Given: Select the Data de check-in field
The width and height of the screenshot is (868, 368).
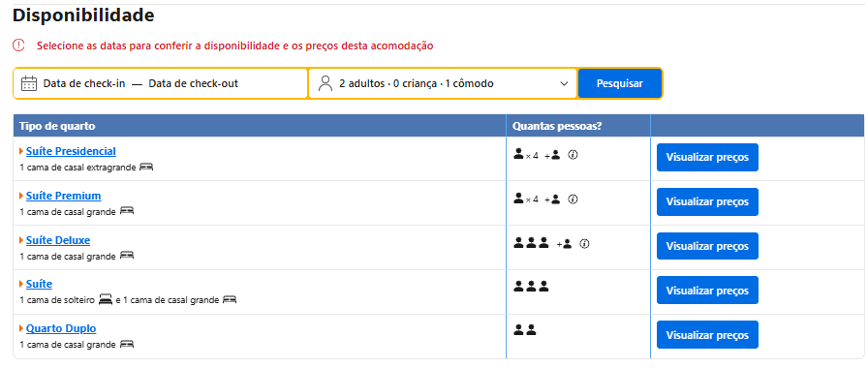Looking at the screenshot, I should [x=84, y=83].
